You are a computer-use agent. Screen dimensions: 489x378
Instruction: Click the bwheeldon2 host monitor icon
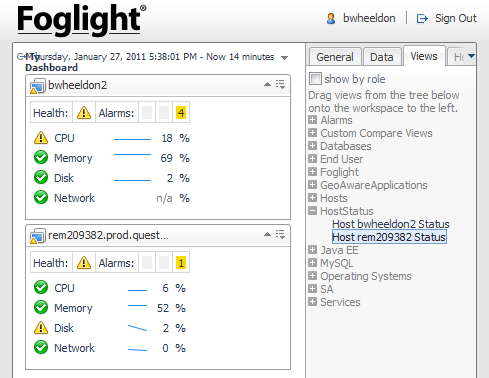point(37,86)
